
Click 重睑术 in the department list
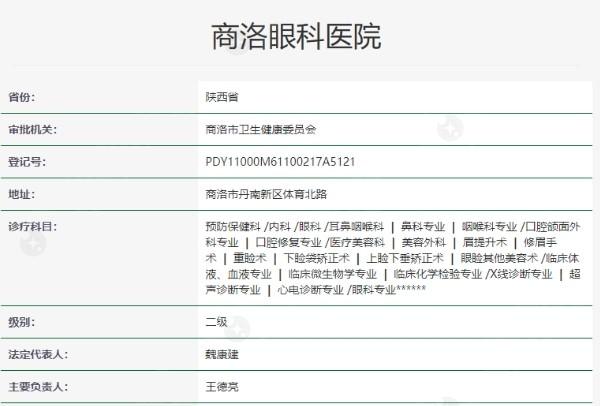click(249, 258)
